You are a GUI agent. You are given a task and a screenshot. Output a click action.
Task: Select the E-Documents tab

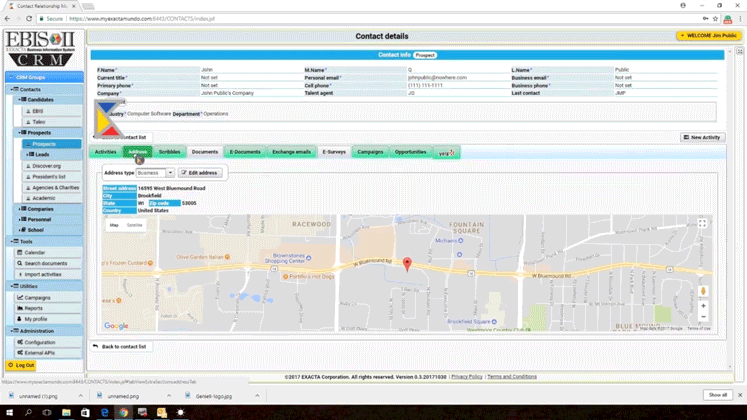[245, 152]
